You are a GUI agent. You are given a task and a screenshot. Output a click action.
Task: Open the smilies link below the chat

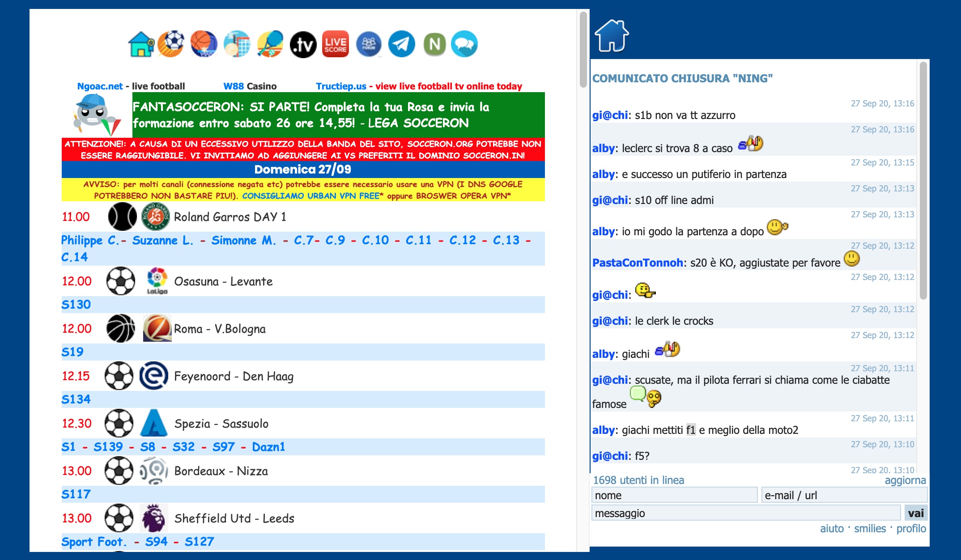click(x=870, y=529)
